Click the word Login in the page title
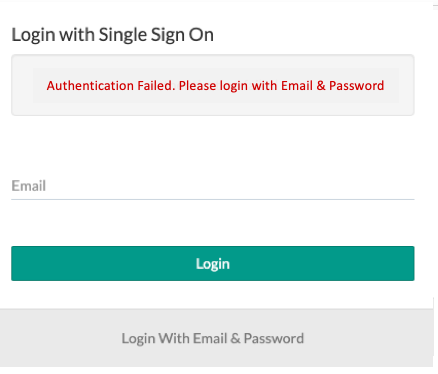 click(x=33, y=35)
